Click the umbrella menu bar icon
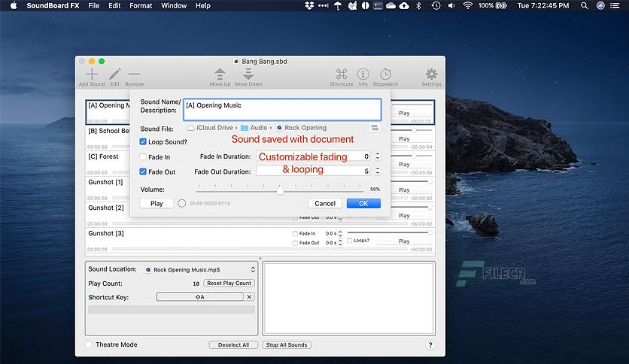Viewport: 629px width, 364px height. [338, 5]
